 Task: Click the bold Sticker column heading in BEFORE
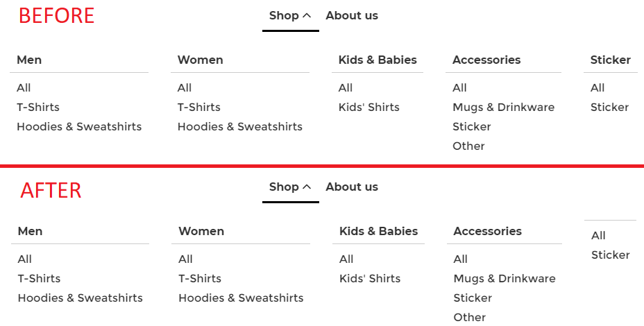tap(611, 60)
